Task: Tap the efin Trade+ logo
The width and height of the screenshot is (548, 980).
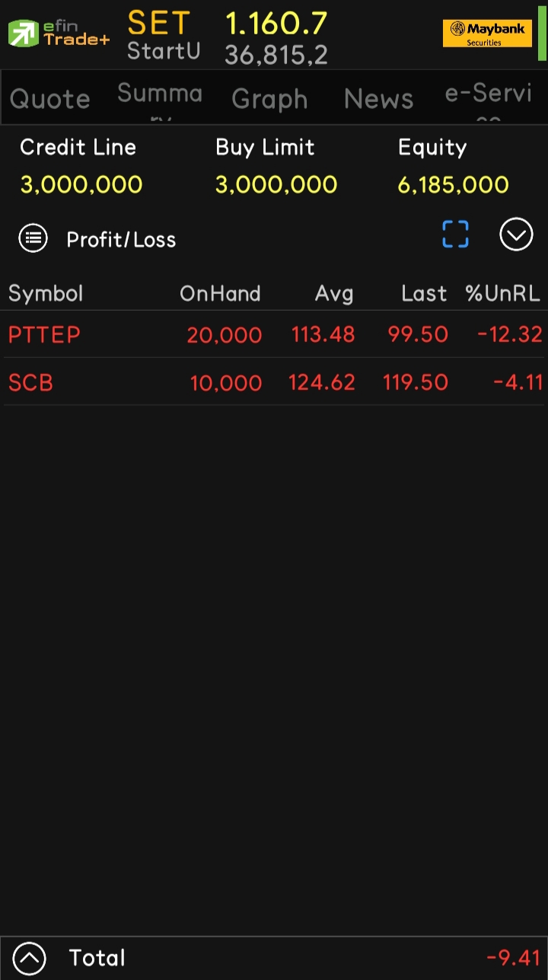Action: pos(59,33)
